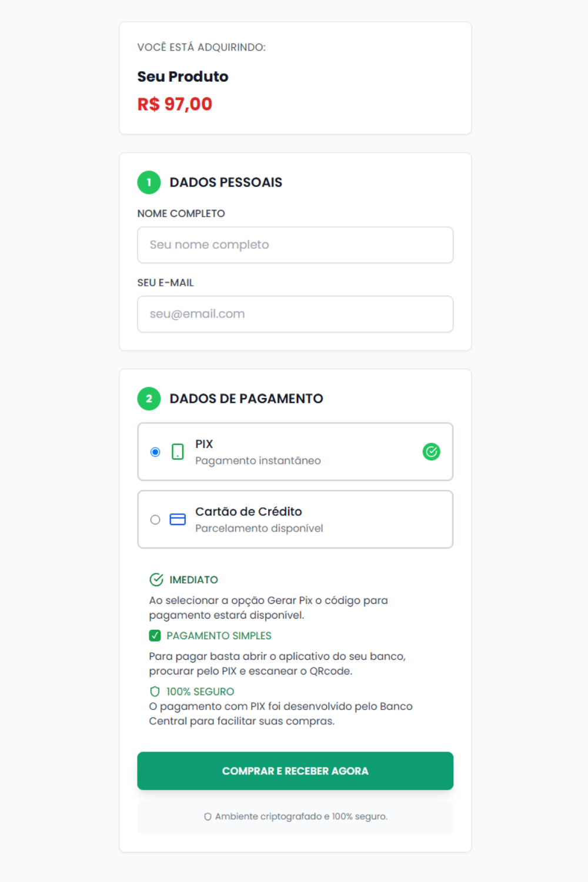Click the IMEDIATO circle-check icon
Screen dimensions: 588x882
coord(156,580)
